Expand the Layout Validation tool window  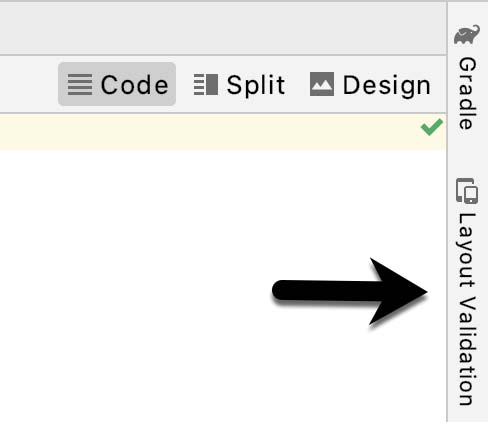pyautogui.click(x=467, y=292)
